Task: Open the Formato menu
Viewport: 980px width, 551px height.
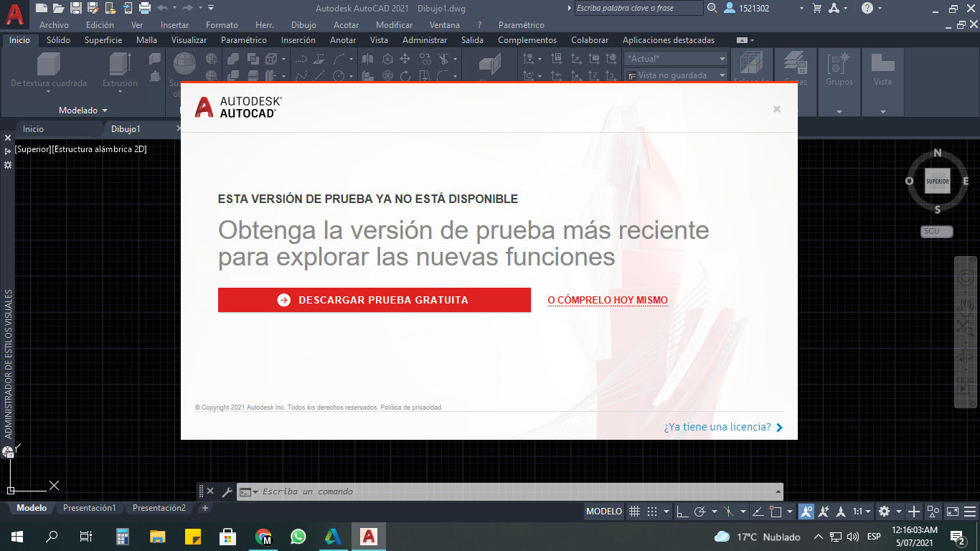Action: point(222,24)
